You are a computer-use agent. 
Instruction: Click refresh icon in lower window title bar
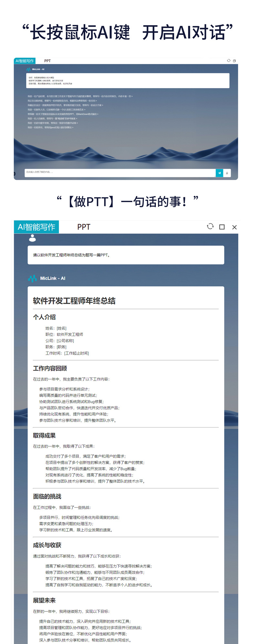coord(210,227)
